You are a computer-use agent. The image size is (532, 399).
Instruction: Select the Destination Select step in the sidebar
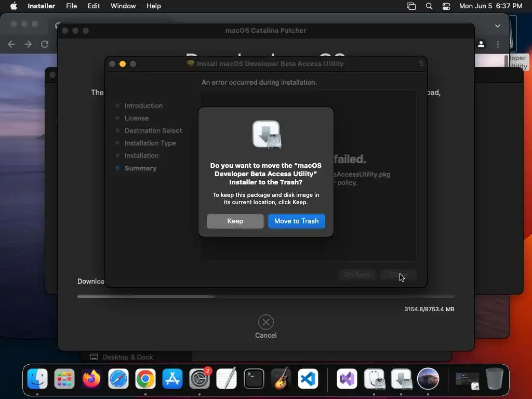(x=153, y=130)
